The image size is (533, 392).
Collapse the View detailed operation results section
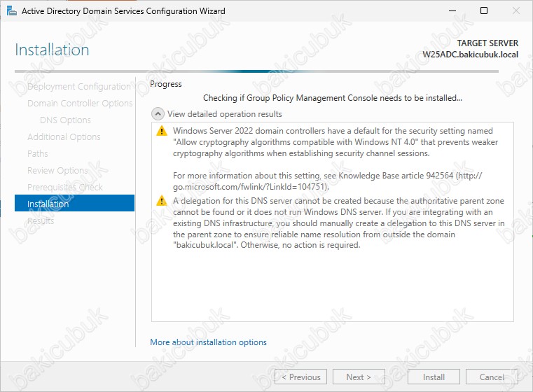(x=158, y=114)
